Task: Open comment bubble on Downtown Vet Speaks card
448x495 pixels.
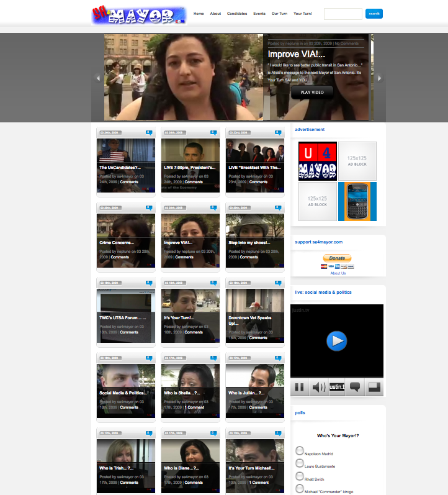Action: click(278, 283)
